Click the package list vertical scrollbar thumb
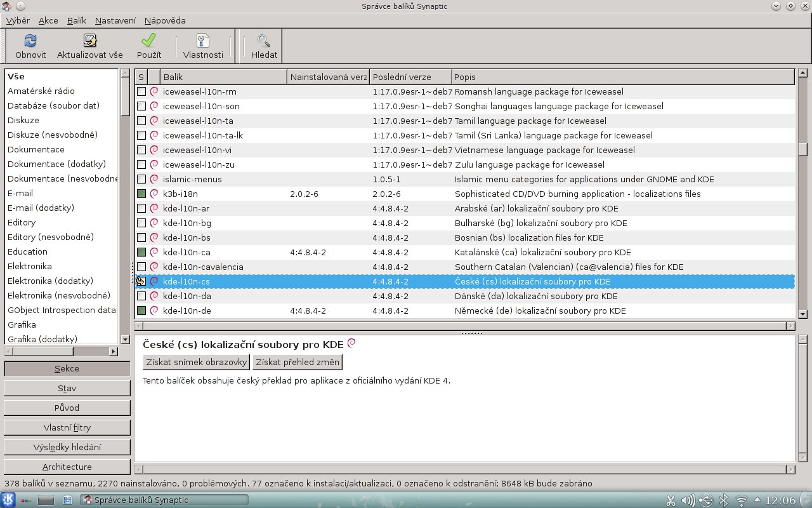The image size is (812, 508). point(802,149)
